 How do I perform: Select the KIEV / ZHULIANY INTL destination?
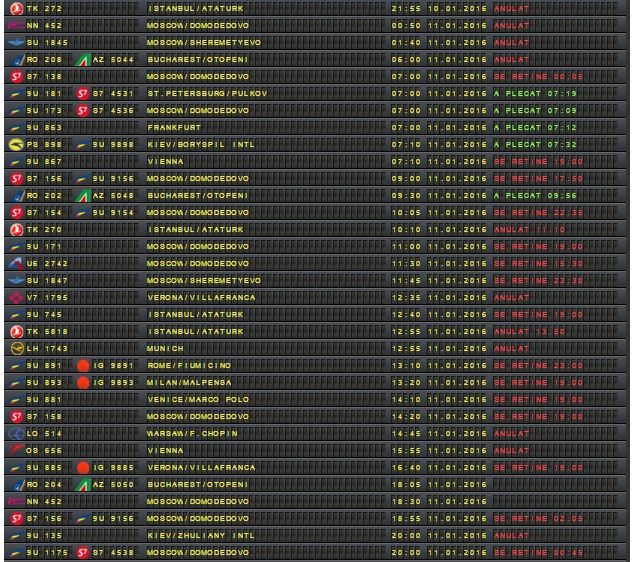(x=201, y=536)
